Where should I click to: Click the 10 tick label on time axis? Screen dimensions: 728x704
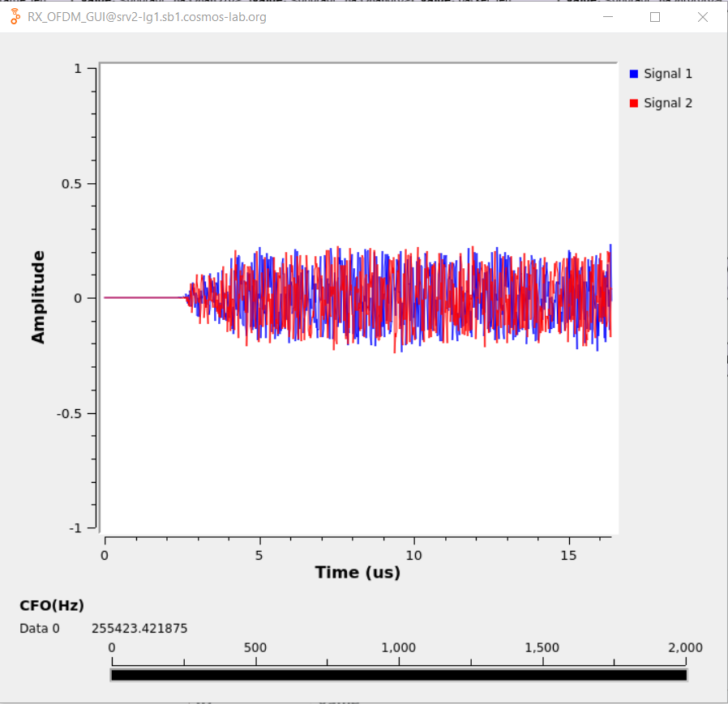(x=413, y=555)
